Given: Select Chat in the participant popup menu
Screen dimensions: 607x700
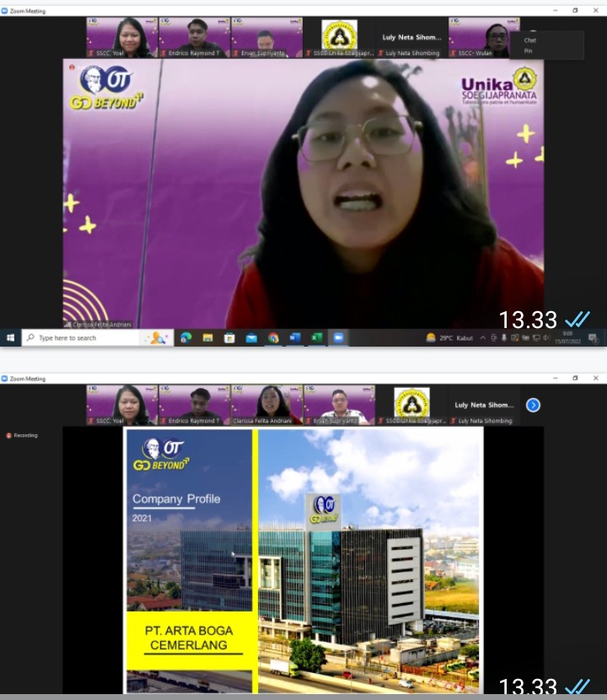Looking at the screenshot, I should 529,40.
